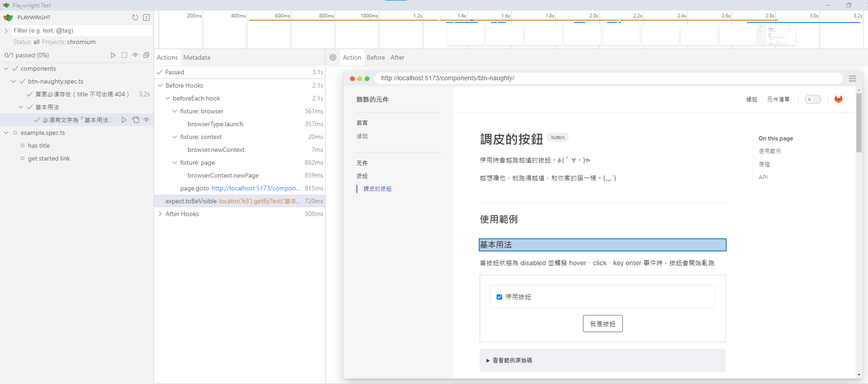
Task: Select the browserType.launch action
Action: pos(240,124)
